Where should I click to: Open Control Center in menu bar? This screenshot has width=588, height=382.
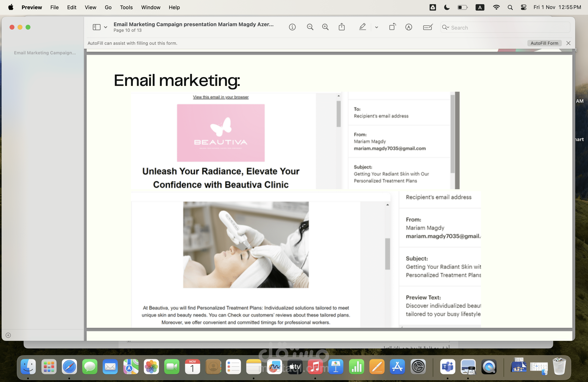[x=523, y=7]
